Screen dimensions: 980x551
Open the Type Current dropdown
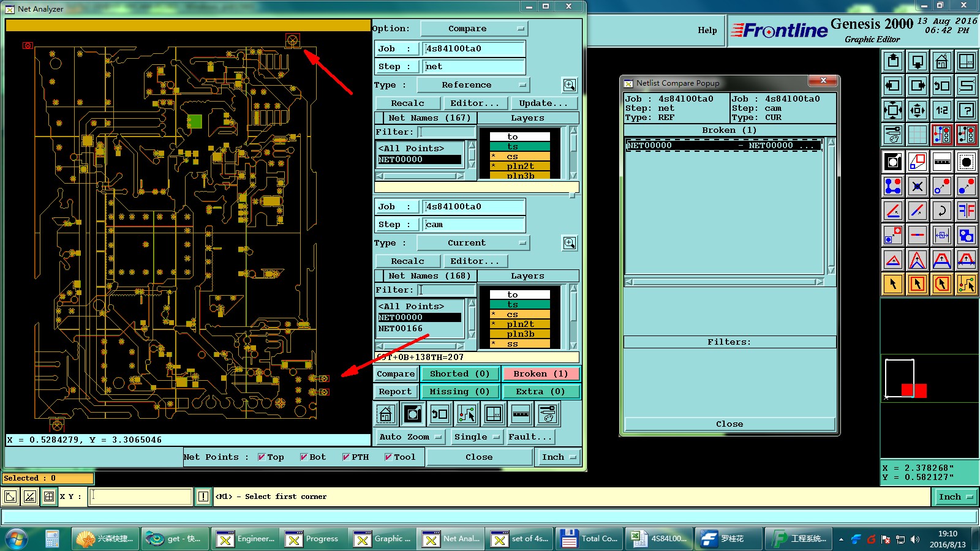click(x=473, y=243)
